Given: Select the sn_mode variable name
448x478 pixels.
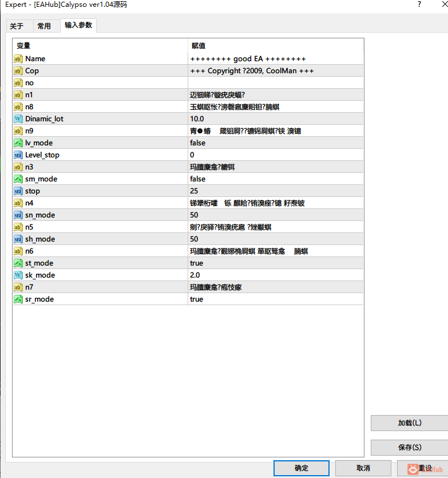Looking at the screenshot, I should point(40,215).
